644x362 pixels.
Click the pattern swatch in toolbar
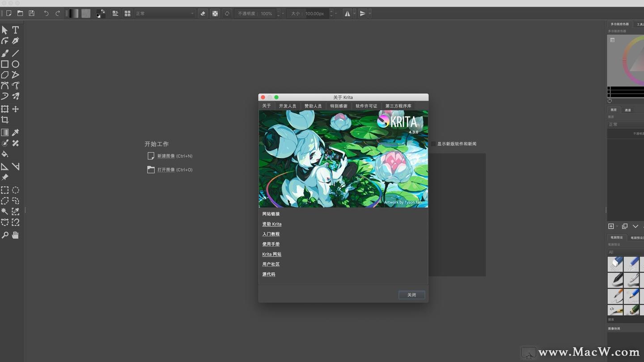[x=86, y=13]
